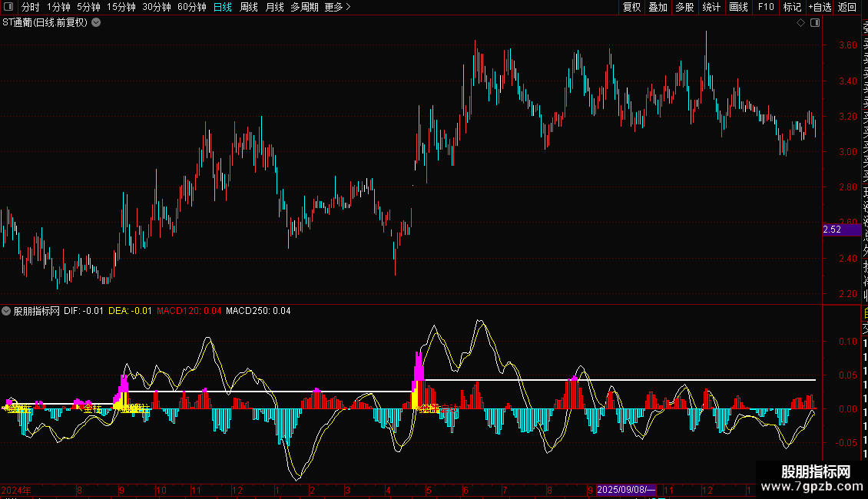Click the diamond marker icon above the chart
The height and width of the screenshot is (499, 868).
800,23
